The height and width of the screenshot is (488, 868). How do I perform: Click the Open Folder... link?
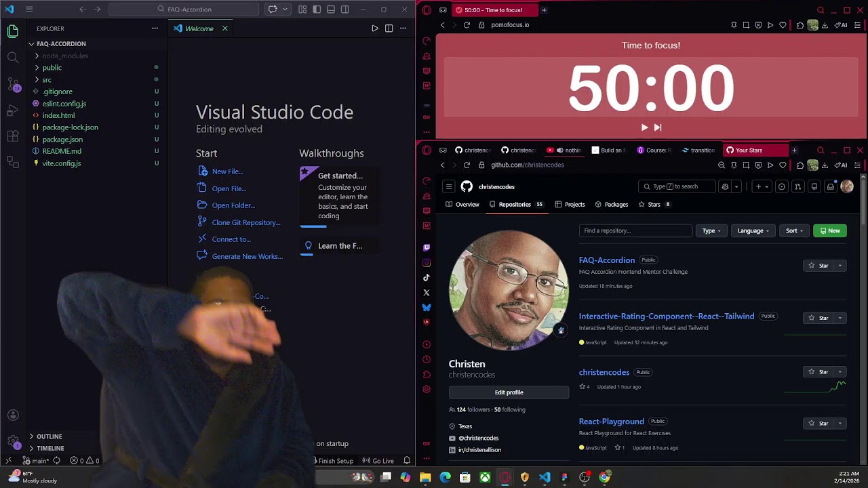click(233, 205)
